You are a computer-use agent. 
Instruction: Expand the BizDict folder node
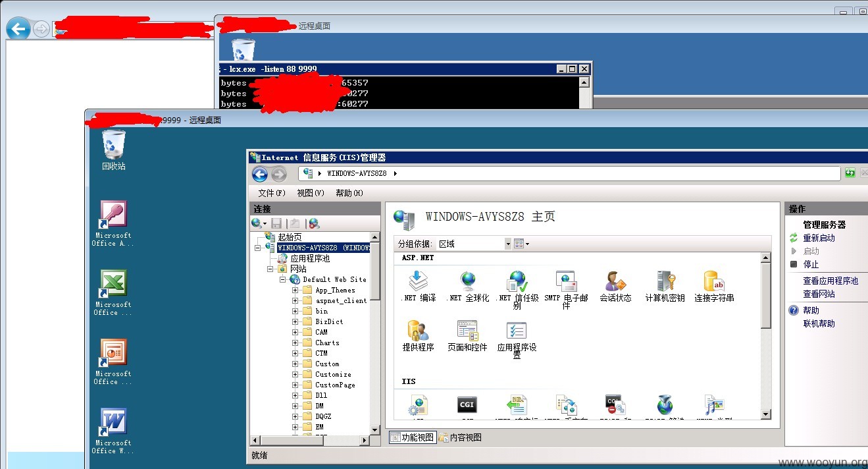coord(295,321)
